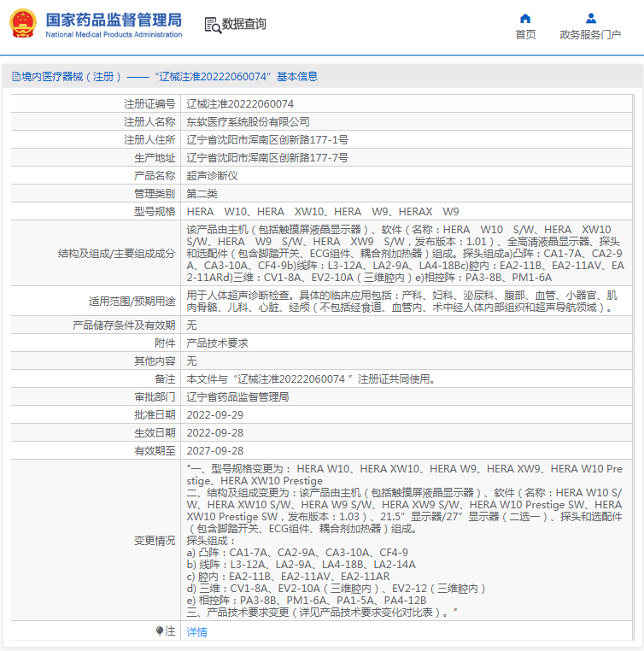Image resolution: width=644 pixels, height=651 pixels.
Task: Select the registrant name 东软医疗系统股份有限公司
Action: pos(249,121)
